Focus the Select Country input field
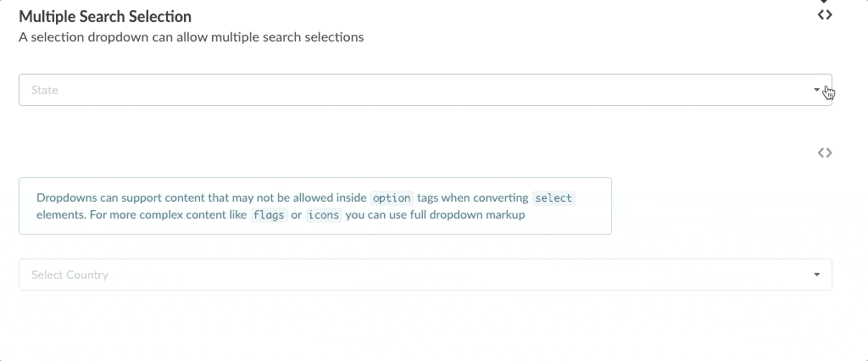868x361 pixels. 426,275
